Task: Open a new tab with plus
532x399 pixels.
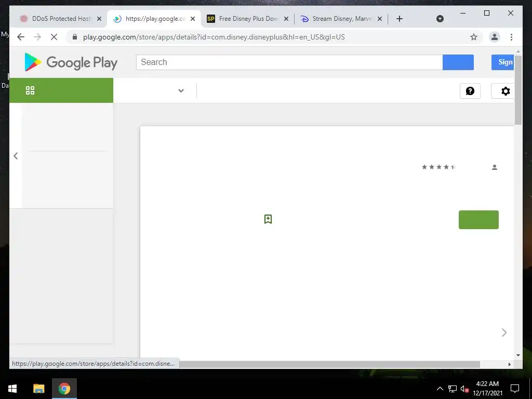Action: tap(400, 19)
